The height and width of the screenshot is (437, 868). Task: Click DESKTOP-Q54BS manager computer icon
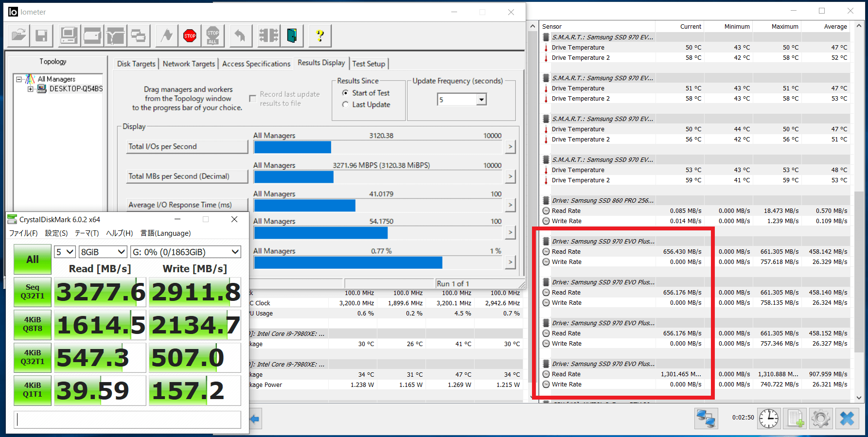click(x=42, y=88)
